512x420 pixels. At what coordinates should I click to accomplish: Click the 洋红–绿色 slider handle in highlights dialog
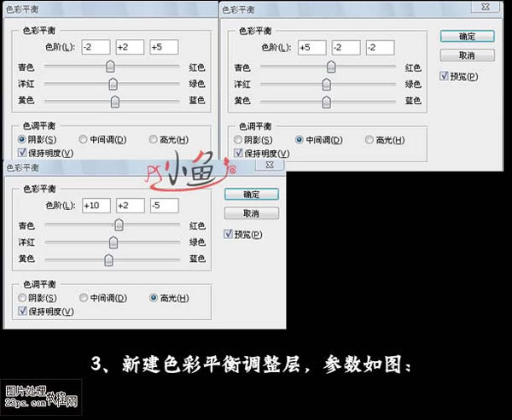coord(113,242)
